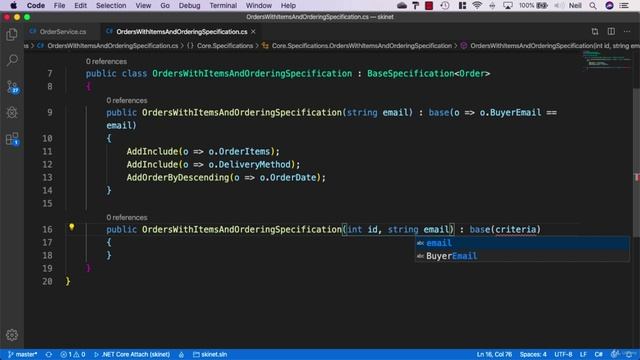The height and width of the screenshot is (360, 640).
Task: Click 0 references lens above class declaration
Action: [x=106, y=61]
